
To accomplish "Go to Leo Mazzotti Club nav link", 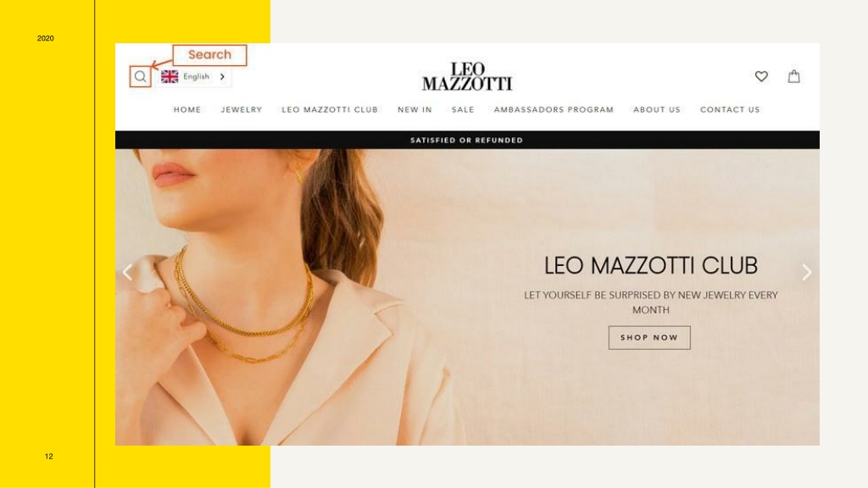I will pos(330,109).
